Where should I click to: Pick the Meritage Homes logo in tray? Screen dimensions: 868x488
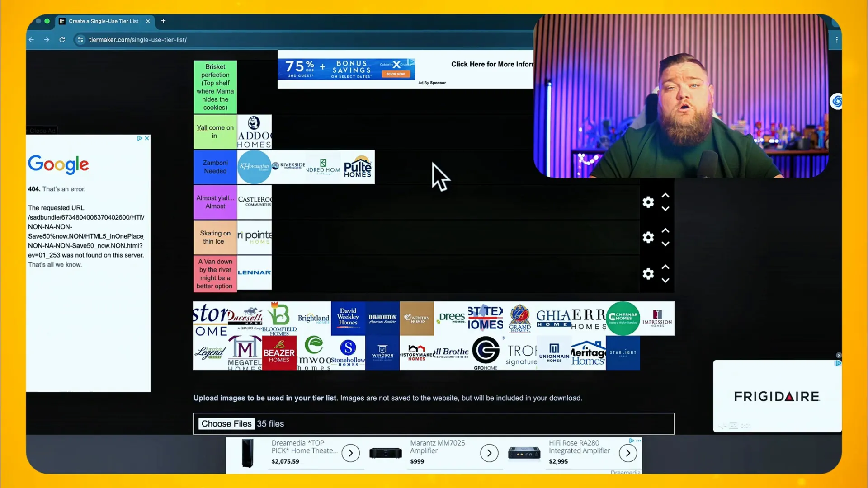[589, 353]
